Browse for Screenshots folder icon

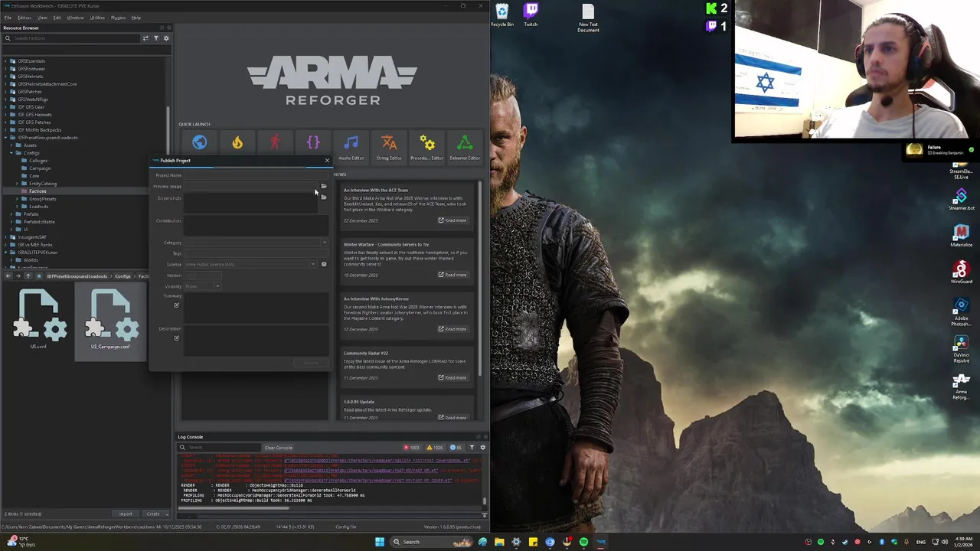324,197
